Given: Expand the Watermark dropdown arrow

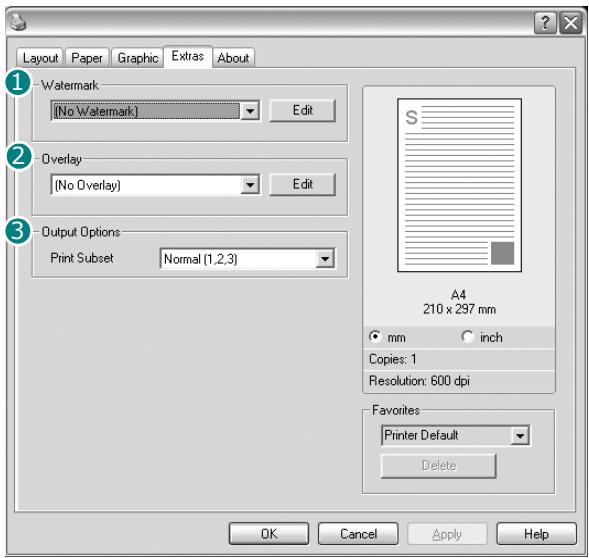Looking at the screenshot, I should (250, 111).
